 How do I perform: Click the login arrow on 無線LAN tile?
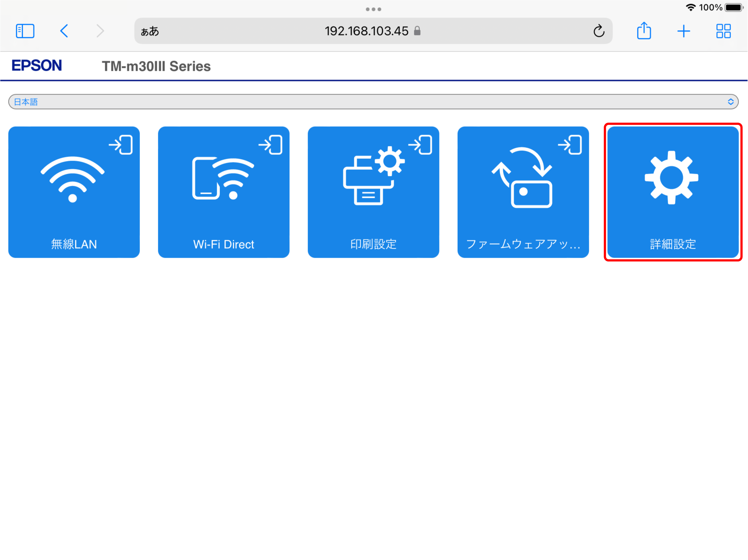tap(121, 145)
